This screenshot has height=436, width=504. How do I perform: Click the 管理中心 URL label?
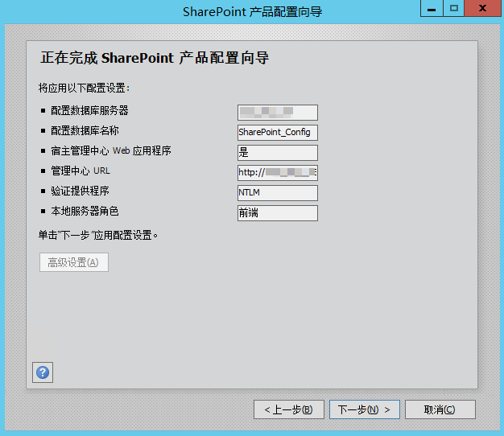pos(81,171)
